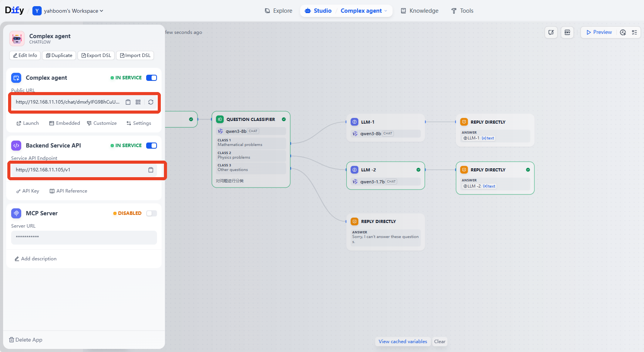
Task: Switch to the Studio tab
Action: point(318,11)
